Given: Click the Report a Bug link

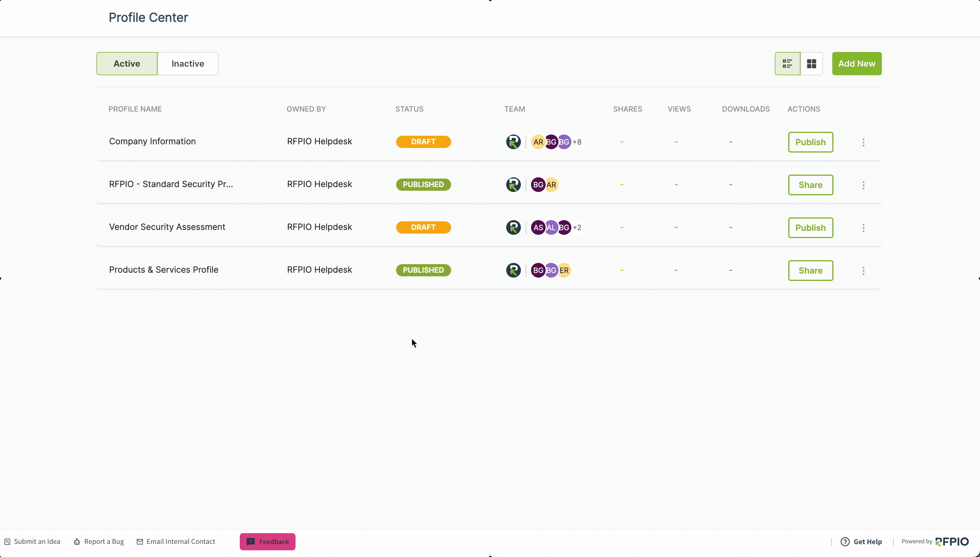Looking at the screenshot, I should pos(99,542).
